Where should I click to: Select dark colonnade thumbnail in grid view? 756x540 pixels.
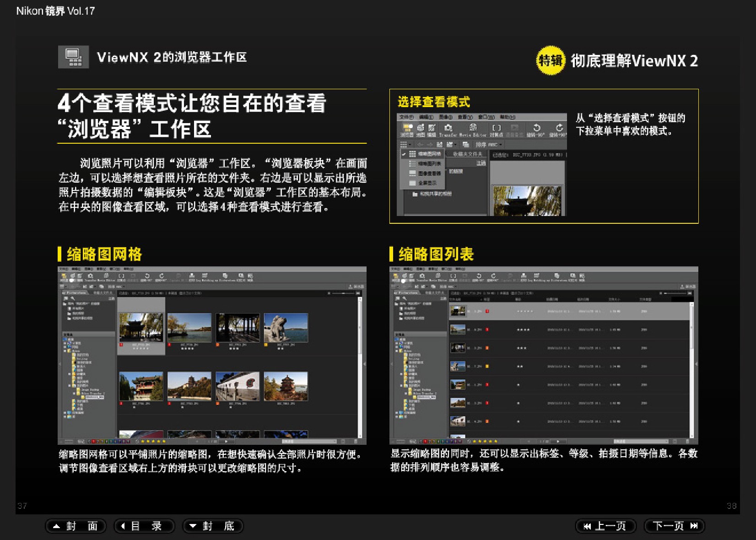(x=238, y=328)
